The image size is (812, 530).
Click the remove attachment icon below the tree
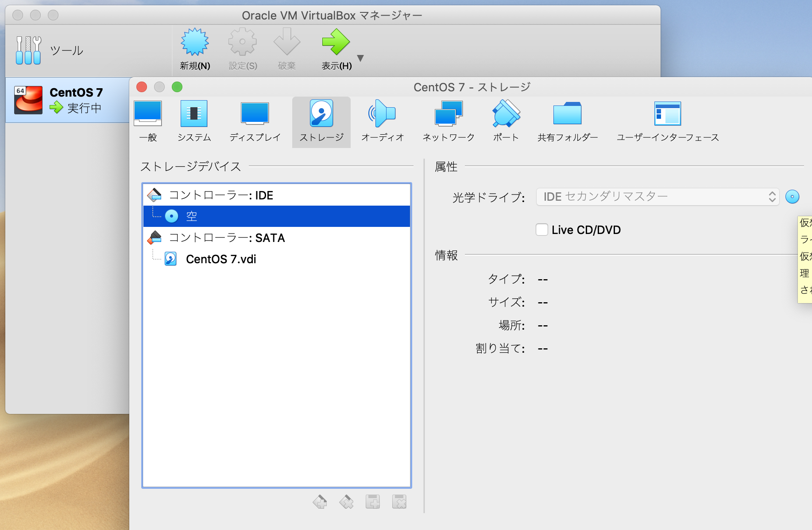399,502
